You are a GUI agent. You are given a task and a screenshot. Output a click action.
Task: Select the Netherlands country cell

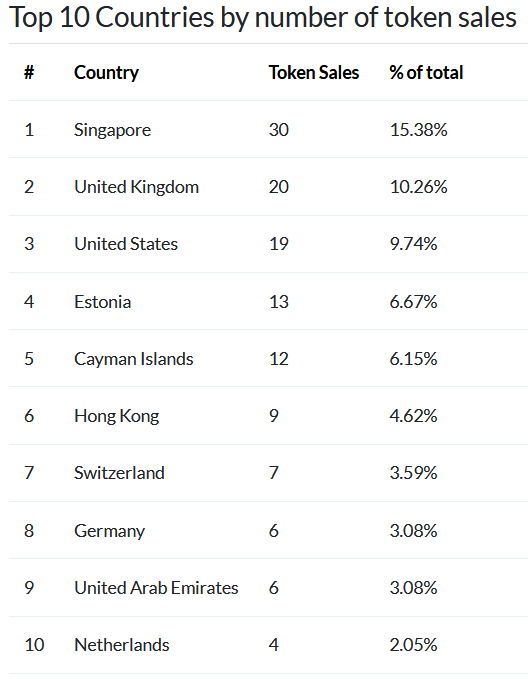click(122, 645)
